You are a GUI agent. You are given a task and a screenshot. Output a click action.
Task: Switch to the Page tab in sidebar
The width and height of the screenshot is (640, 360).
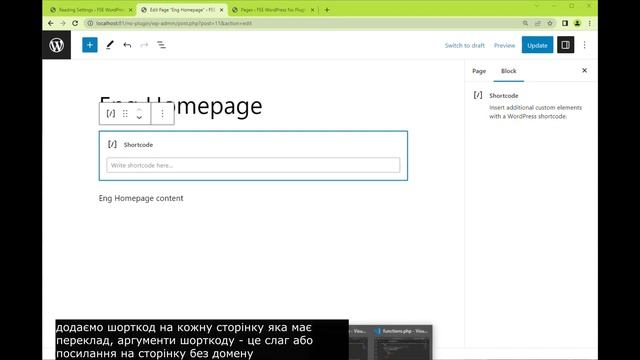(x=479, y=71)
